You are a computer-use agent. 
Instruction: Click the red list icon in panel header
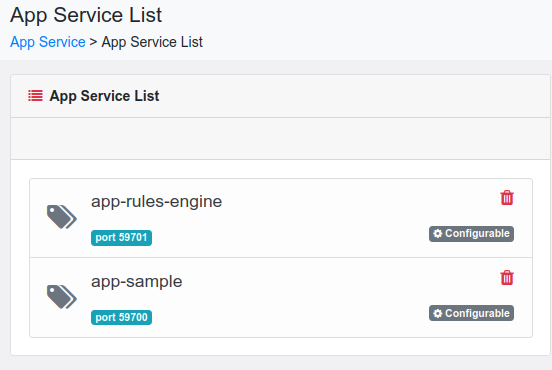35,96
